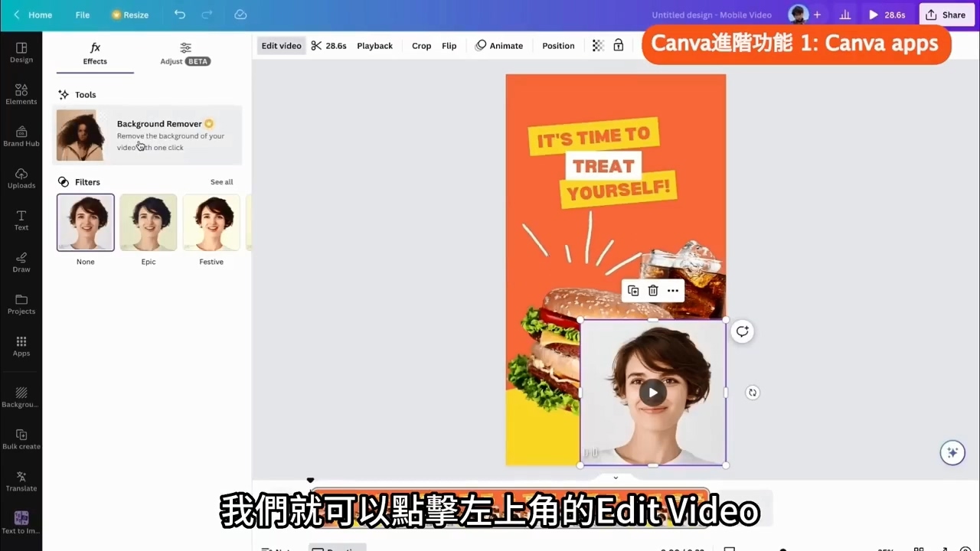Switch to the Playback tab
Image resolution: width=980 pixels, height=551 pixels.
[374, 45]
